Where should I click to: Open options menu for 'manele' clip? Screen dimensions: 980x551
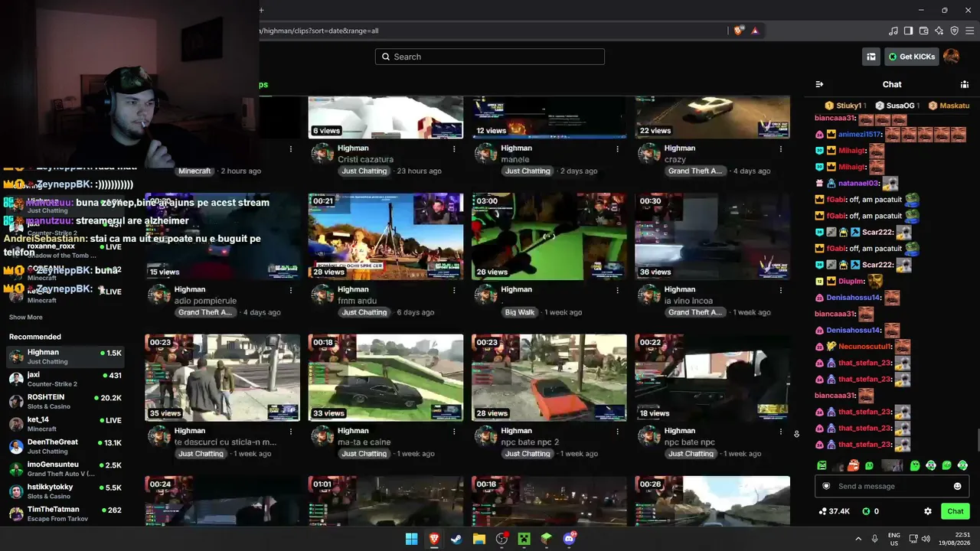(x=617, y=148)
